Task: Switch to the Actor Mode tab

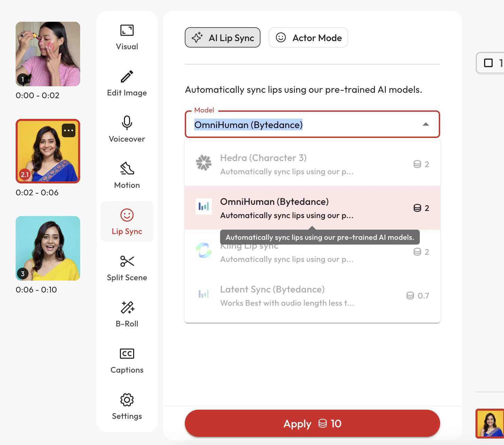Action: click(x=308, y=37)
